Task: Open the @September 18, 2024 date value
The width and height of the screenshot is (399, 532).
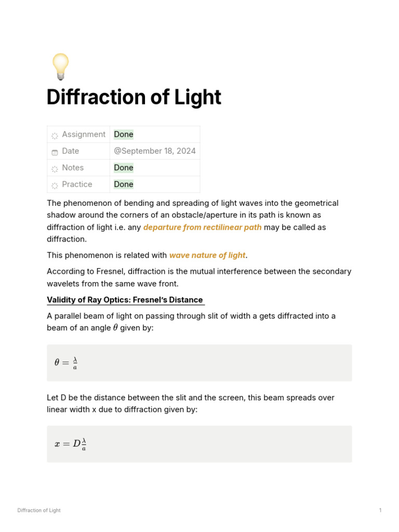Action: point(155,151)
